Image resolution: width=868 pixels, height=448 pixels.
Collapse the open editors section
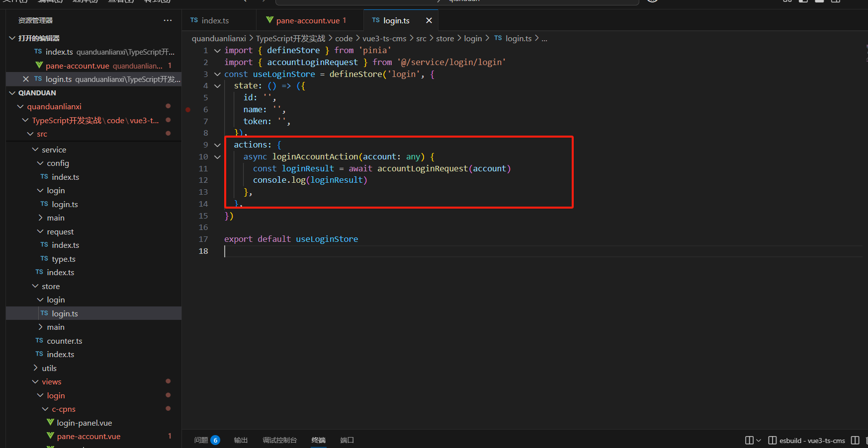pos(12,38)
